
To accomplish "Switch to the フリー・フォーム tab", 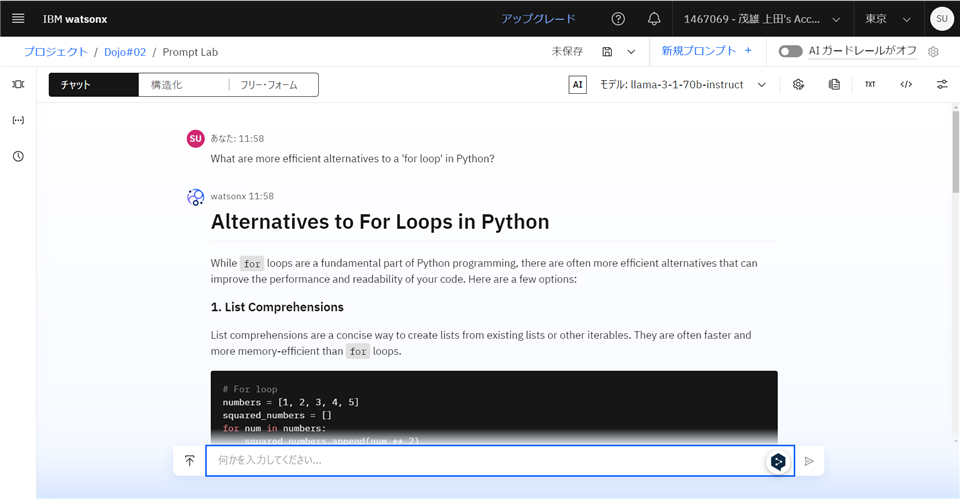I will click(273, 85).
